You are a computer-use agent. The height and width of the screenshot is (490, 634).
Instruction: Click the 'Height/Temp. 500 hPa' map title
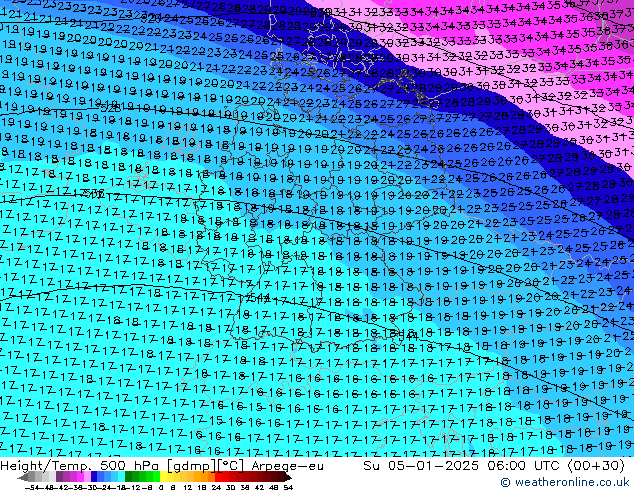[79, 466]
